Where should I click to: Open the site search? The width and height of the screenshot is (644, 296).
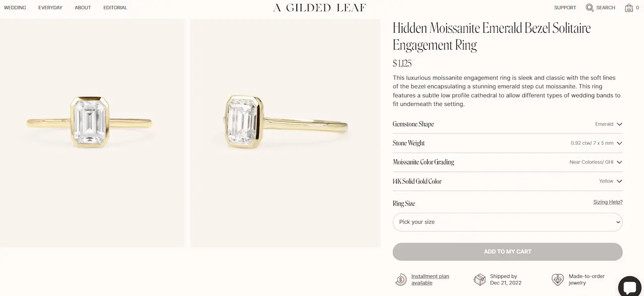[600, 7]
